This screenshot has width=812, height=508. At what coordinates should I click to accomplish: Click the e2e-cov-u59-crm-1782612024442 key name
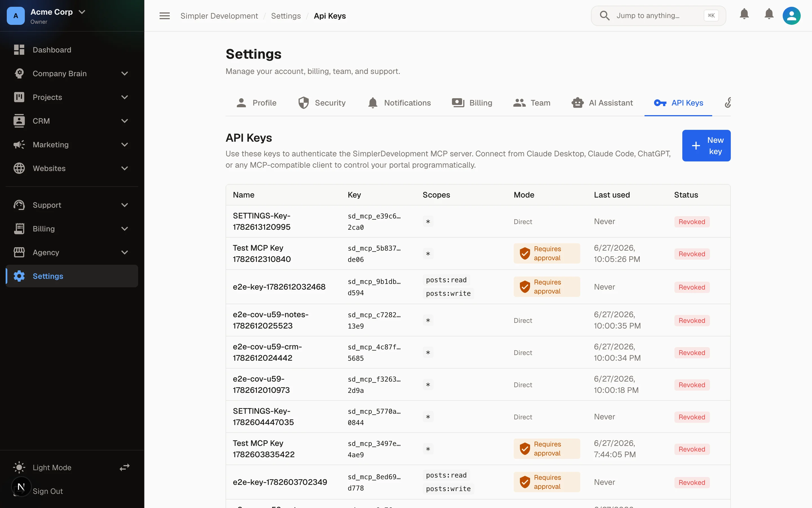click(267, 352)
